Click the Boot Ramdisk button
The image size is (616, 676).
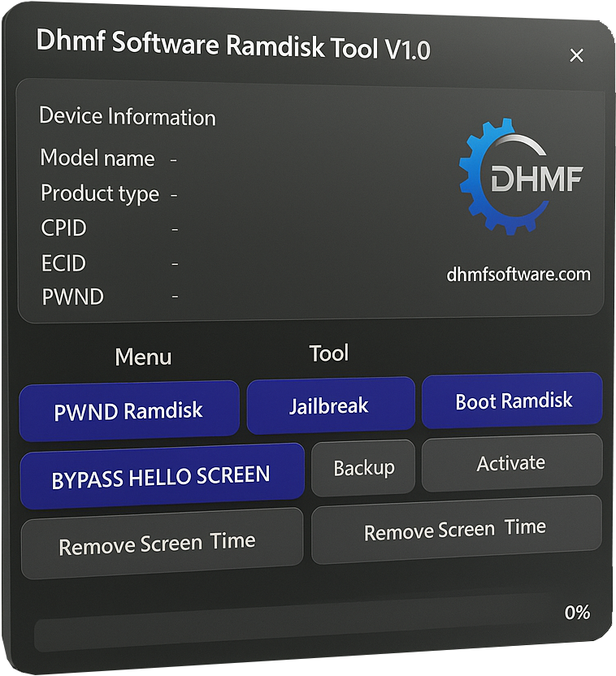point(513,401)
